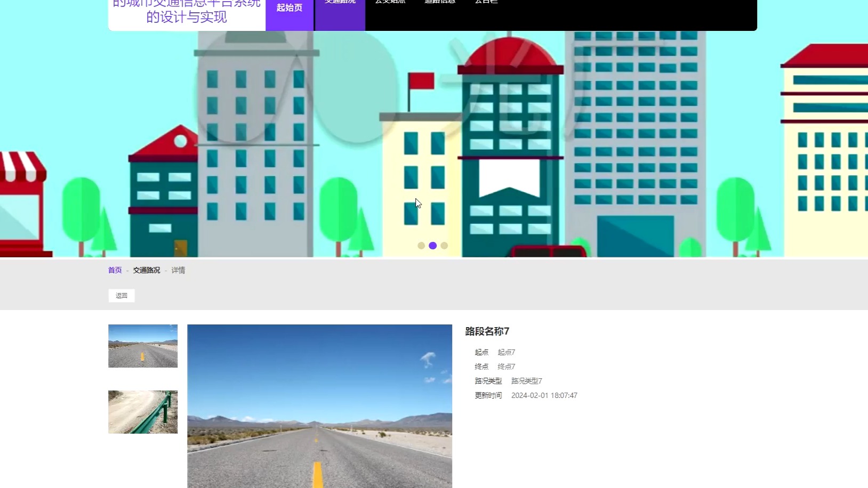Select the third carousel indicator dot

tap(444, 246)
